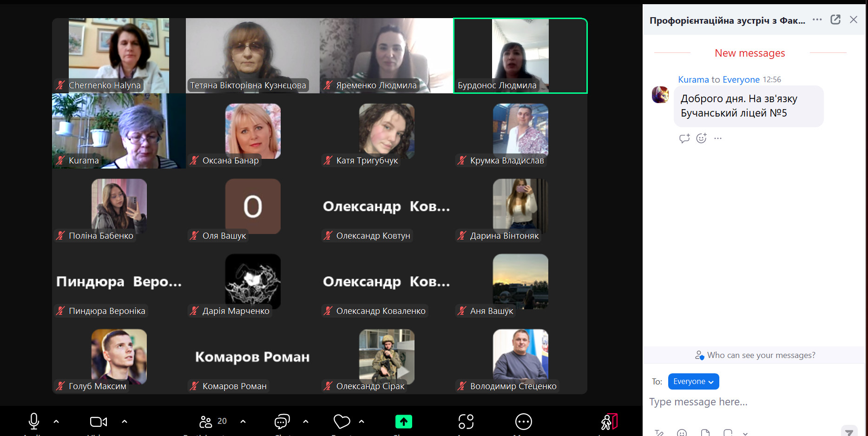Viewport: 868px width, 436px height.
Task: Click Поліна Бабенко profile picture
Action: 119,206
